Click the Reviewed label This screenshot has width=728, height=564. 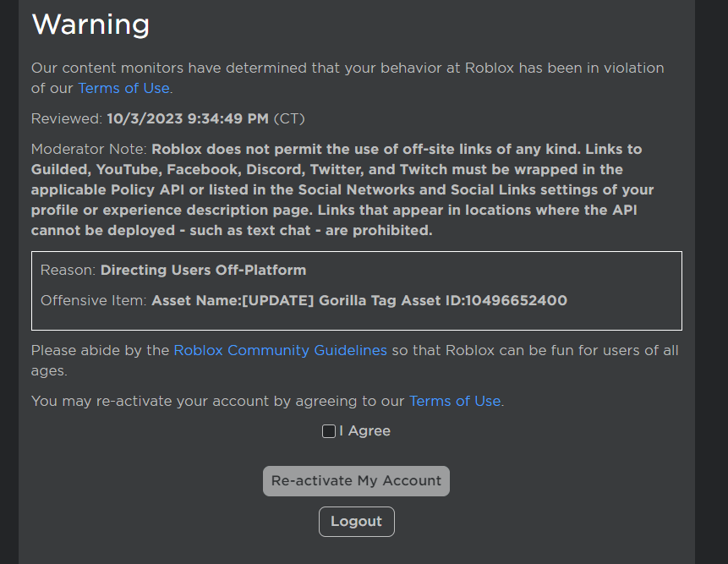[67, 119]
